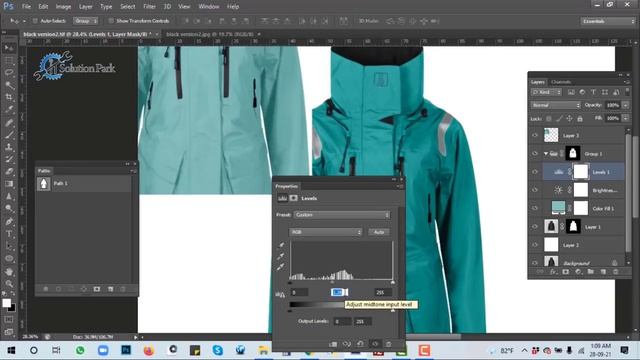Toggle adjustment visibility eye in Properties panel
The height and width of the screenshot is (360, 640).
(x=375, y=344)
